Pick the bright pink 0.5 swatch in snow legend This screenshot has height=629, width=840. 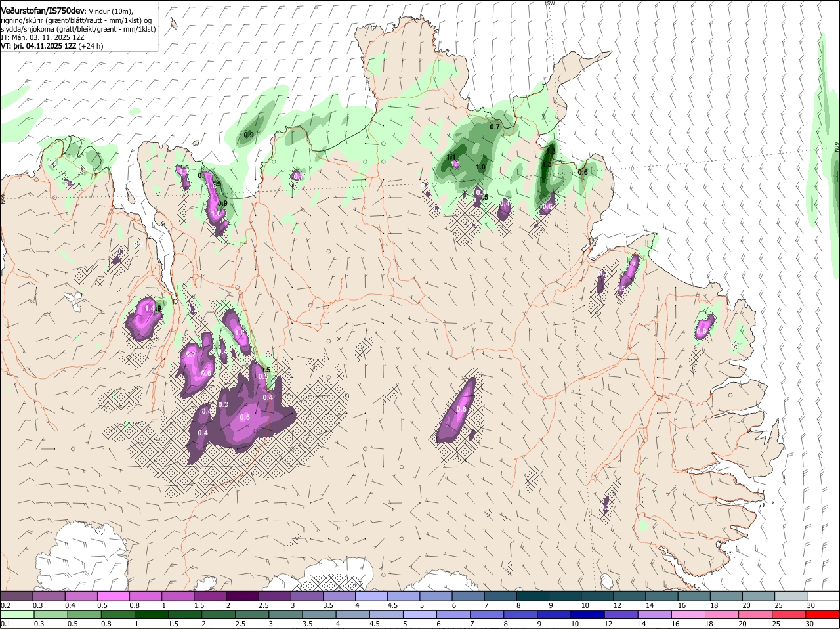tap(113, 596)
